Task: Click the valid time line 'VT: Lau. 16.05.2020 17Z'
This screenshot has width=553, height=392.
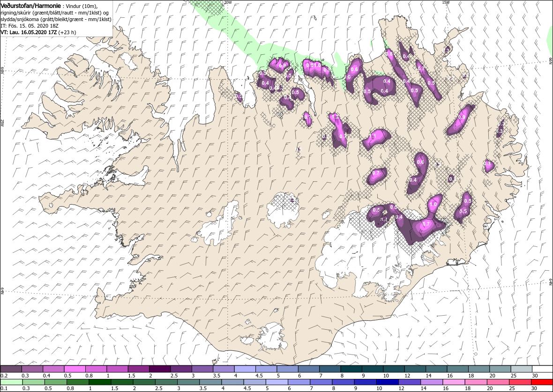Action: 29,32
